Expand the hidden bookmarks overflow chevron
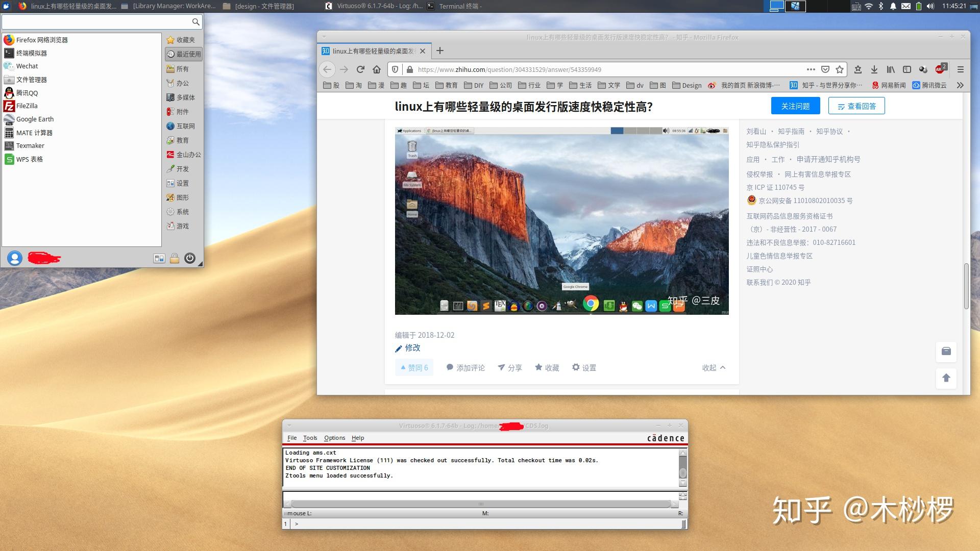The height and width of the screenshot is (551, 980). [960, 85]
